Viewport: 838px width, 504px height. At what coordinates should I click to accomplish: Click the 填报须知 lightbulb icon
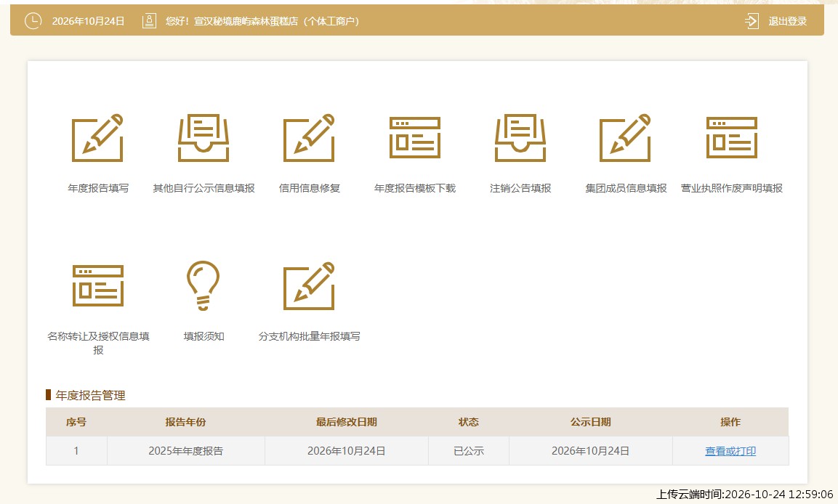pyautogui.click(x=203, y=285)
